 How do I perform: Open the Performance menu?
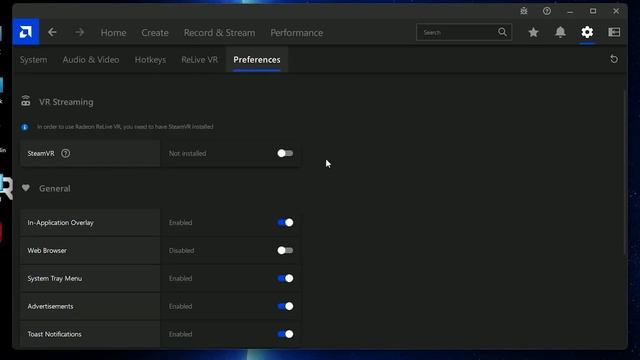click(296, 33)
